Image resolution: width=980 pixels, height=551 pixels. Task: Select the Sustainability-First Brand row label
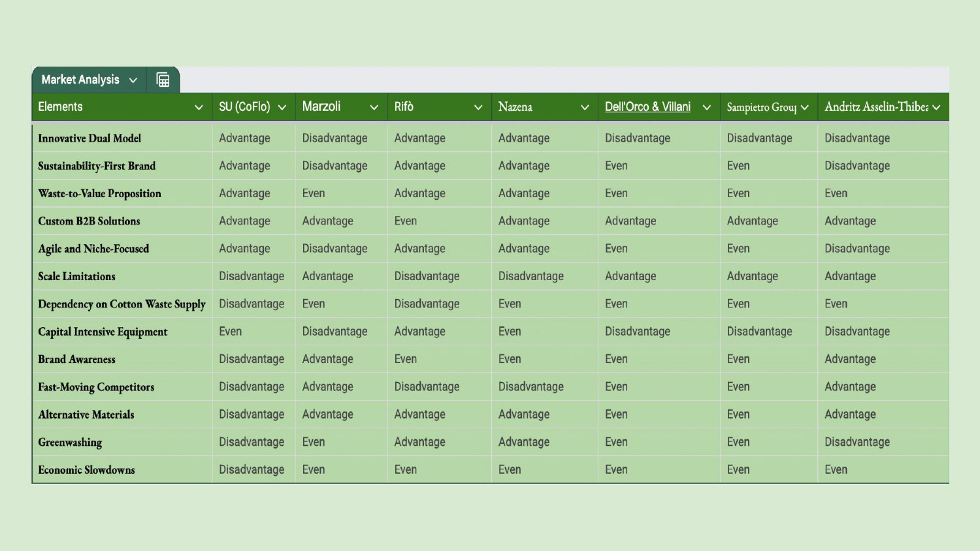pos(97,166)
